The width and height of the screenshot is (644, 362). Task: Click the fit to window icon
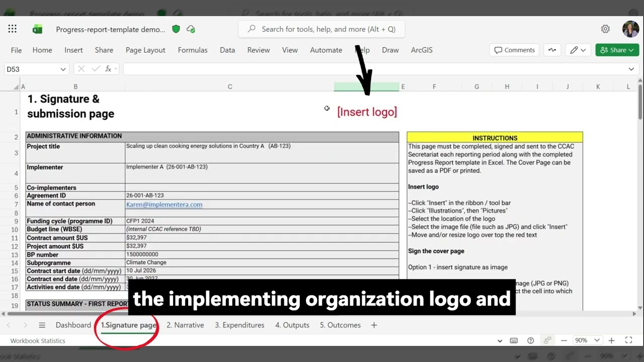[628, 340]
